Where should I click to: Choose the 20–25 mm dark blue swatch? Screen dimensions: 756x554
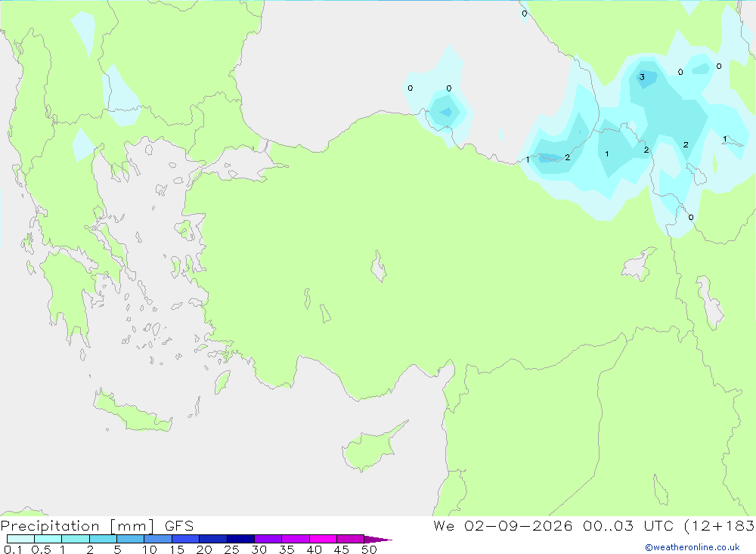212,539
